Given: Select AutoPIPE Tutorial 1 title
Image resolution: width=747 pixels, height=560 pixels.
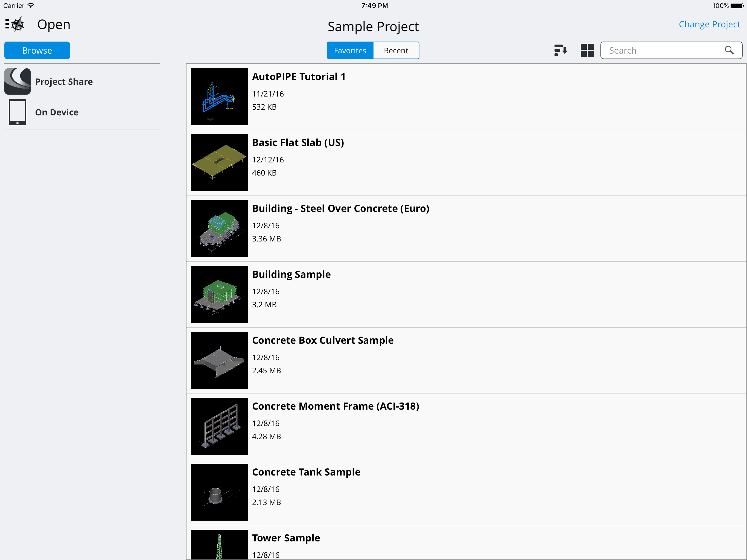Looking at the screenshot, I should pos(299,77).
